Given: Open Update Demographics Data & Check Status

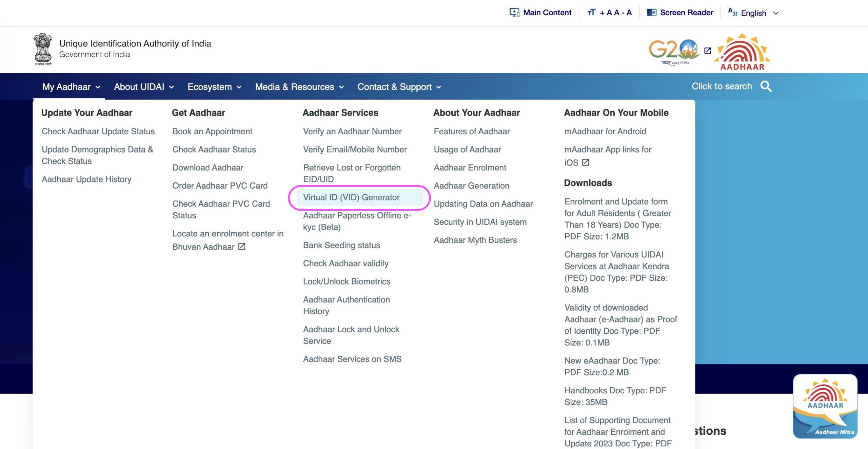Looking at the screenshot, I should pyautogui.click(x=97, y=155).
